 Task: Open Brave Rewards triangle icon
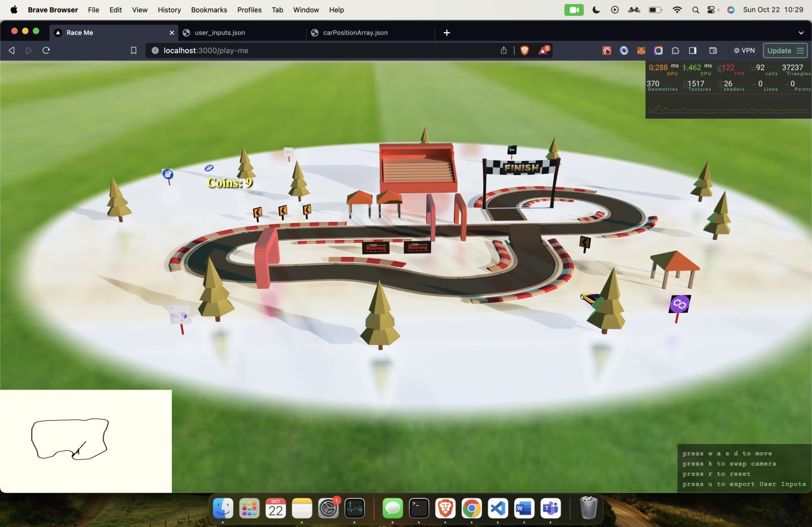pos(543,50)
